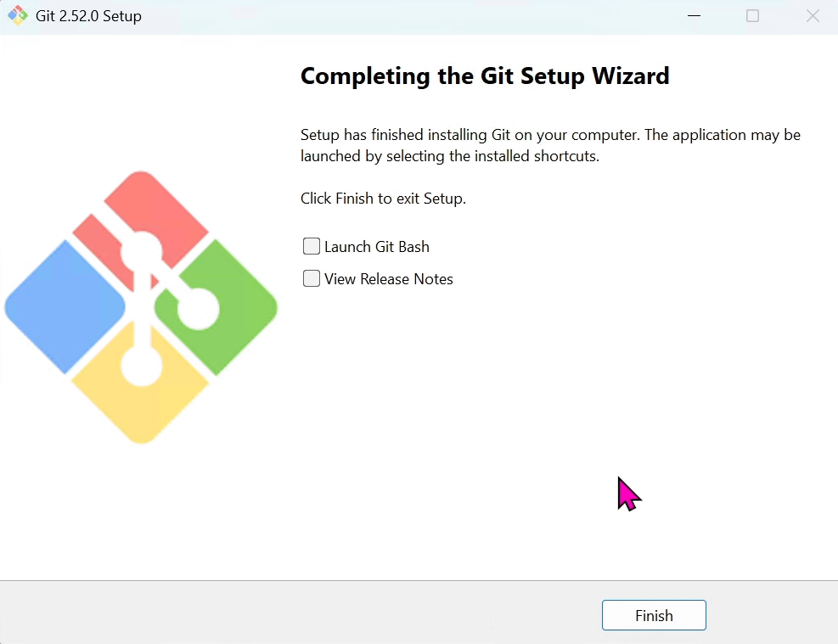This screenshot has width=838, height=644.
Task: Click the blue diamond in the Git artwork
Action: point(65,308)
